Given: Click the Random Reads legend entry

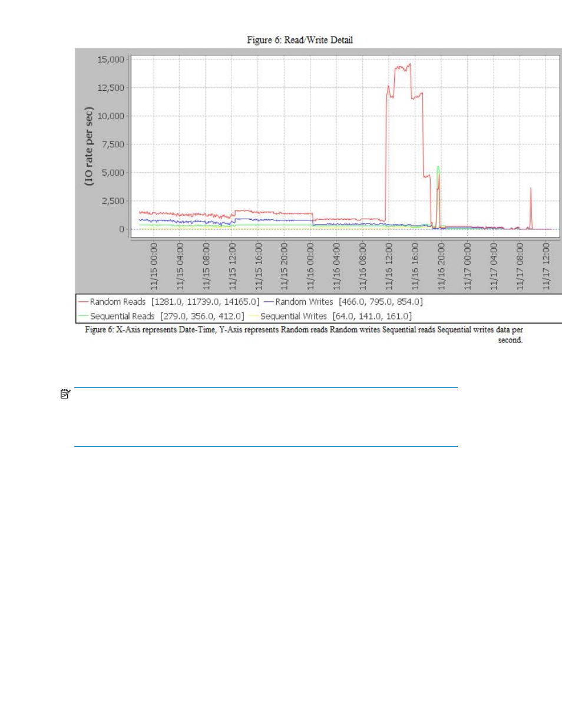Looking at the screenshot, I should (x=168, y=302).
